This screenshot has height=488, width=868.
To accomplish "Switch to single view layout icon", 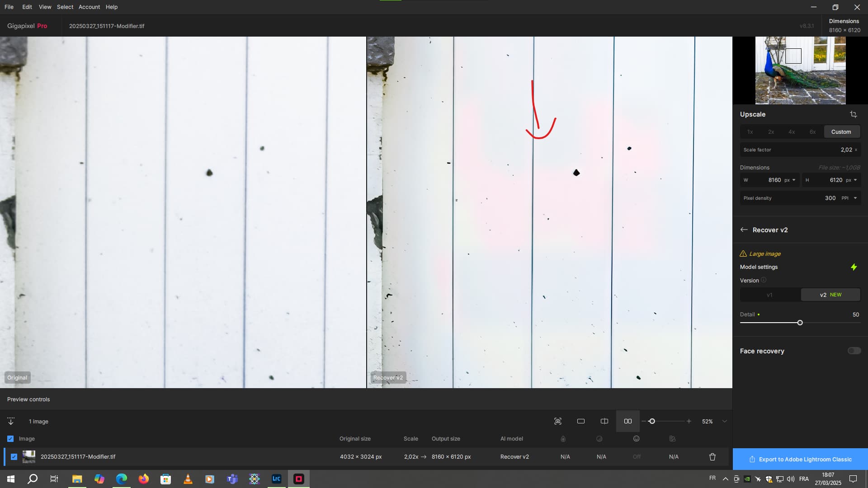I will (581, 421).
